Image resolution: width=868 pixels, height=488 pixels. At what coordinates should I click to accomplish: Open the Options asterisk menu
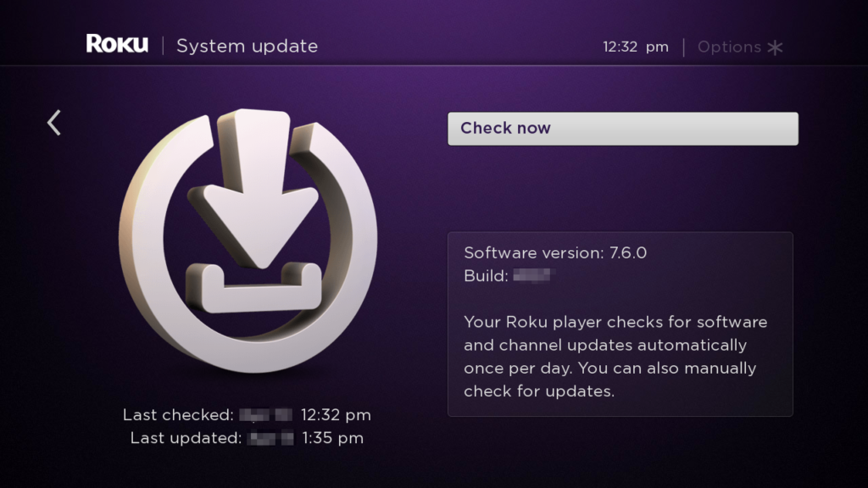[739, 47]
